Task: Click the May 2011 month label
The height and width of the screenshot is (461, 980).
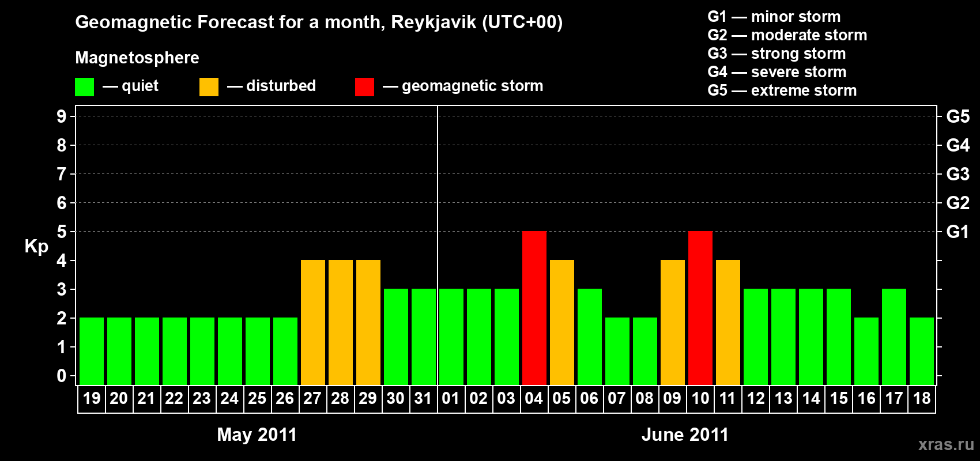Action: pos(257,434)
